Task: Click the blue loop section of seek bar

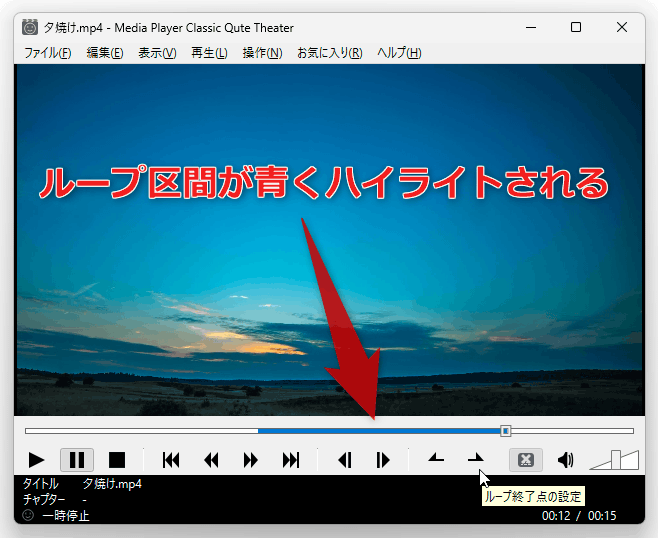Action: tap(379, 431)
